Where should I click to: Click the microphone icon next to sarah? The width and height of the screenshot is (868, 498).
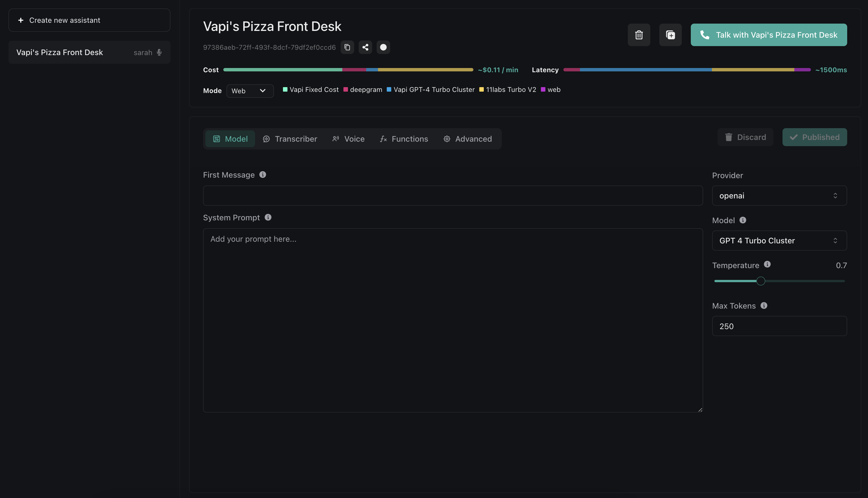click(x=159, y=52)
